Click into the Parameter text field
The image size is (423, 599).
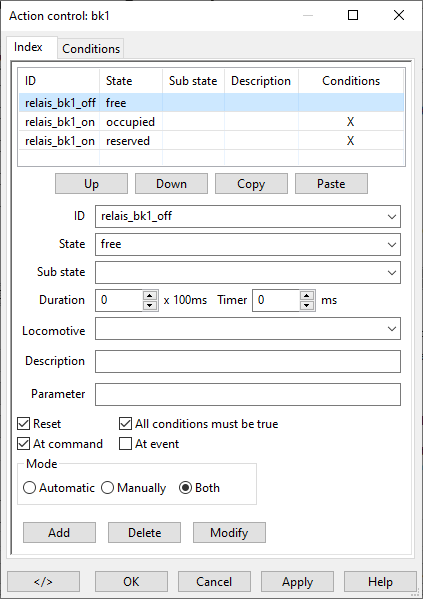(x=248, y=394)
